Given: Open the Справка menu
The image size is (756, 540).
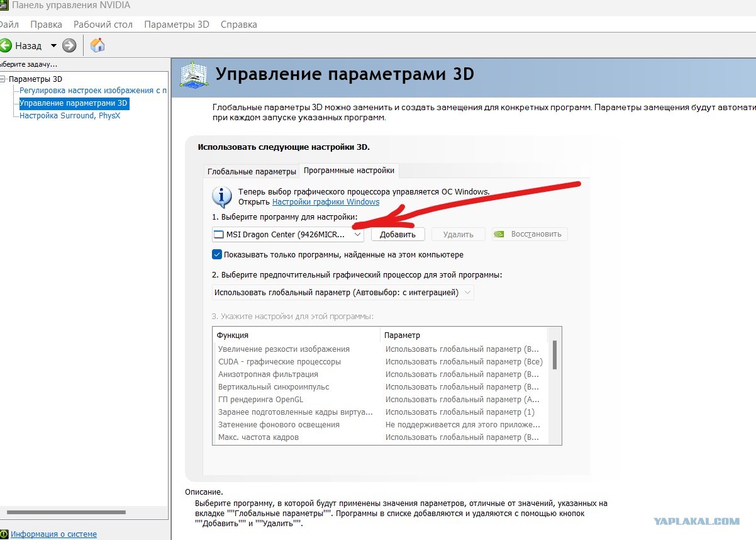Looking at the screenshot, I should click(x=239, y=25).
